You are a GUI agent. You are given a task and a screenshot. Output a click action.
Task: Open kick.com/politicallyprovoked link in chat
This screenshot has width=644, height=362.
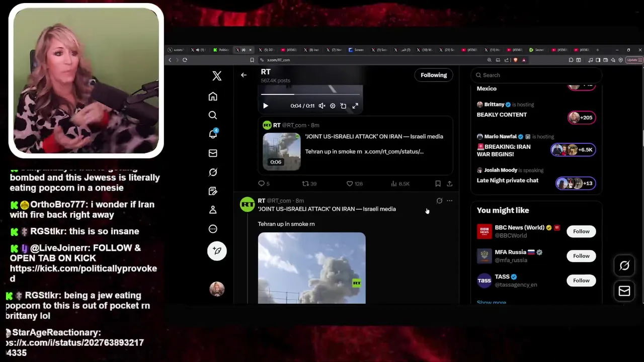[83, 274]
